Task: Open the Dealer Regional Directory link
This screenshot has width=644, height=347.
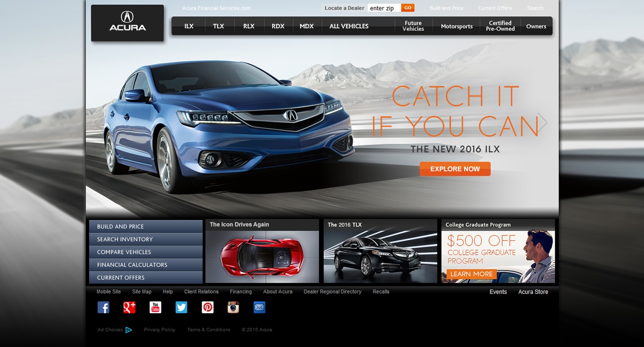Action: pyautogui.click(x=332, y=291)
